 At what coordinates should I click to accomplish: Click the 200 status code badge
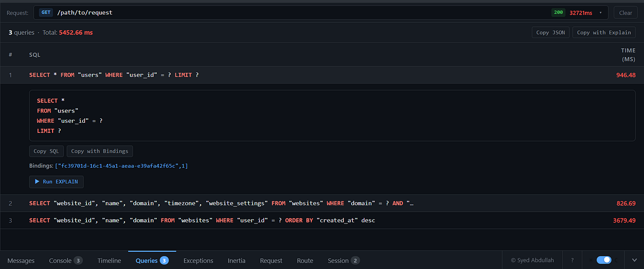[558, 12]
